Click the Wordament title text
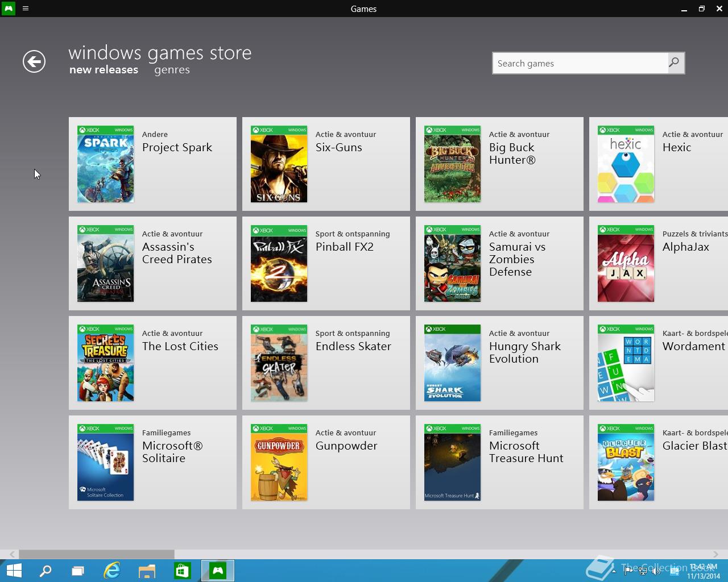This screenshot has height=582, width=728. pyautogui.click(x=694, y=347)
